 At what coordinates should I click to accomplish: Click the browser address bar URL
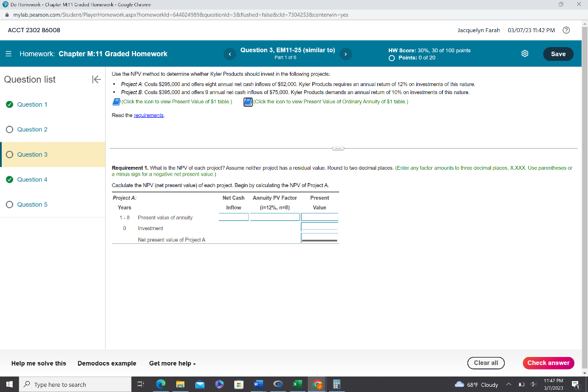tap(181, 14)
